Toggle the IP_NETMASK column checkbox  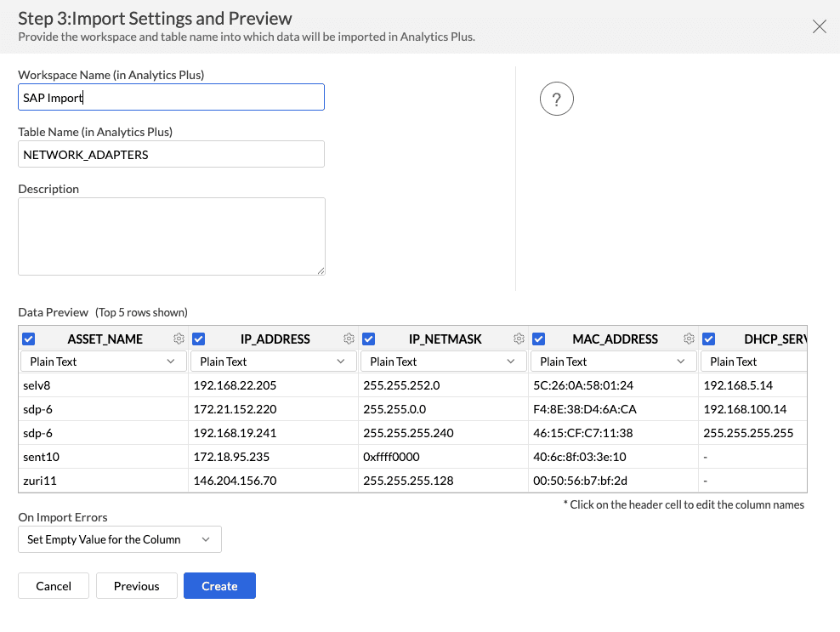[369, 339]
